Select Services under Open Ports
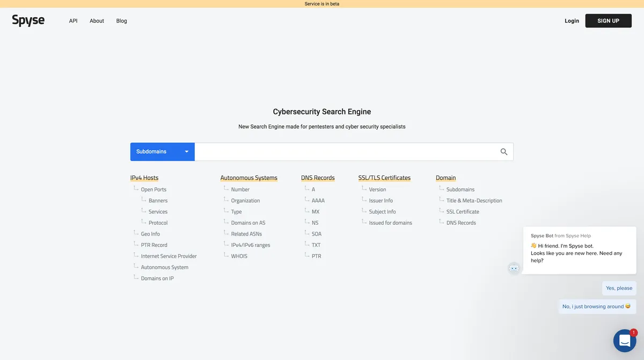644x360 pixels. 158,212
